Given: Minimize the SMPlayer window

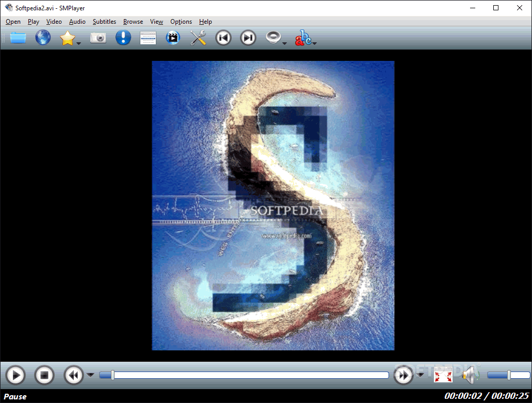Looking at the screenshot, I should 473,8.
